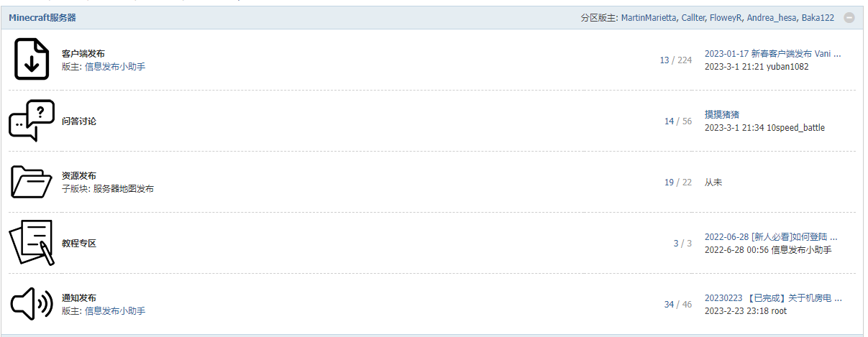Open user yuban1082's profile
The height and width of the screenshot is (337, 868).
pos(787,67)
